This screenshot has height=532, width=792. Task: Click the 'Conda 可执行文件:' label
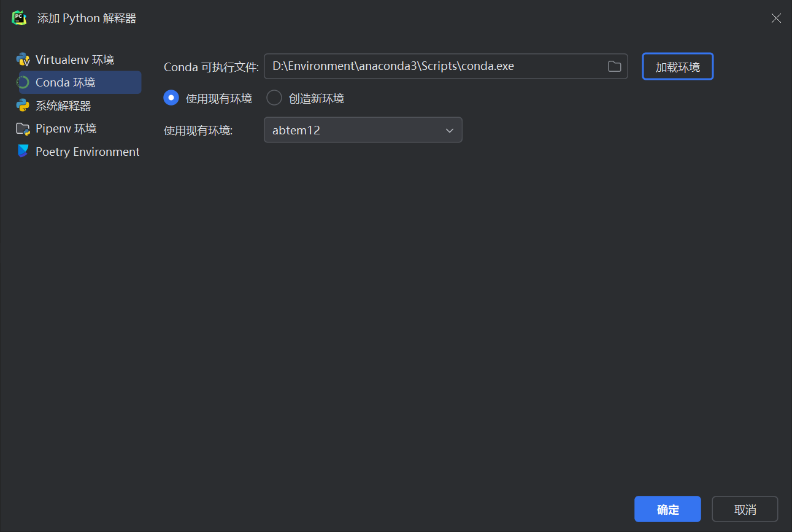point(212,67)
